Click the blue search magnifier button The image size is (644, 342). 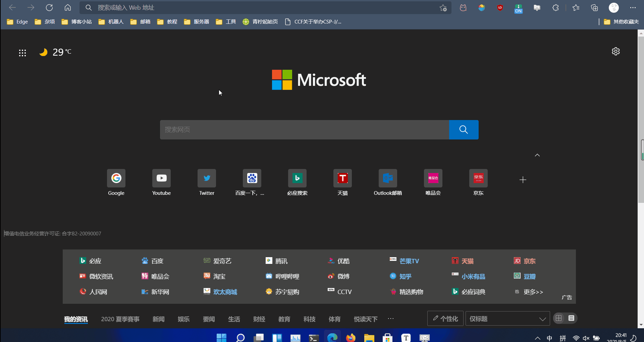(x=464, y=130)
